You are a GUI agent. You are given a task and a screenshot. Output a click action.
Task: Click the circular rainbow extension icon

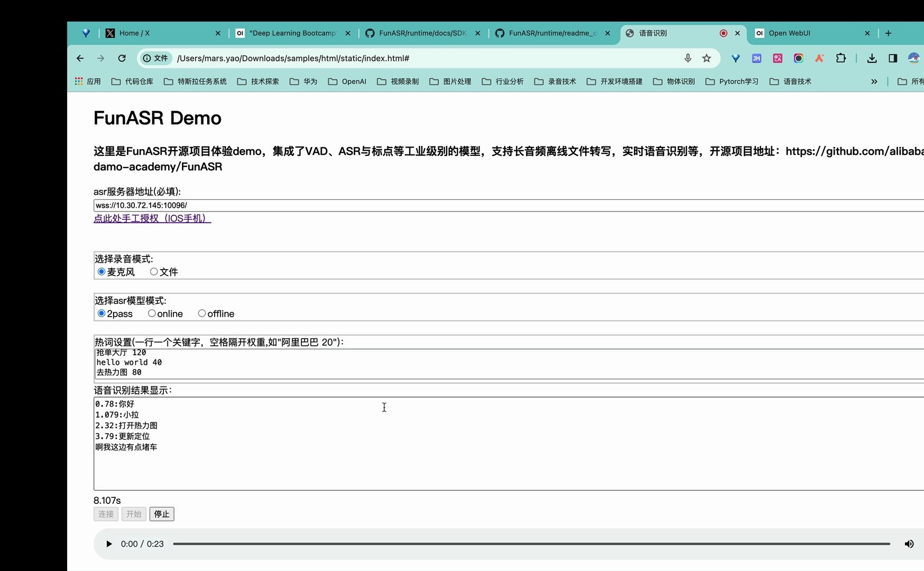[799, 58]
